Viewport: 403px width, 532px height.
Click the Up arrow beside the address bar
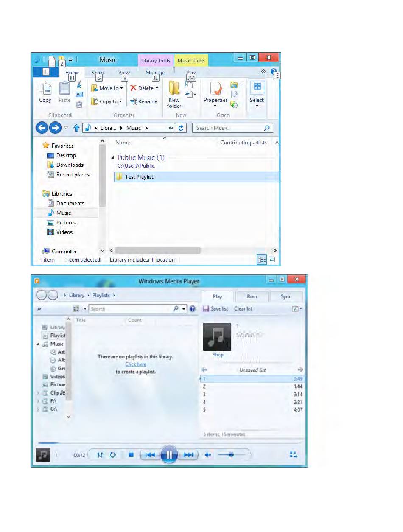(x=76, y=128)
